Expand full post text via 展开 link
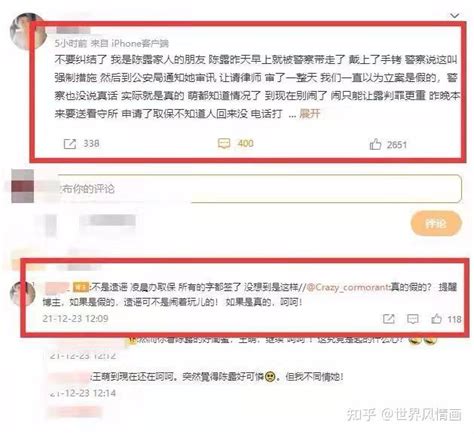Viewport: 474px width, 434px height. (310, 114)
